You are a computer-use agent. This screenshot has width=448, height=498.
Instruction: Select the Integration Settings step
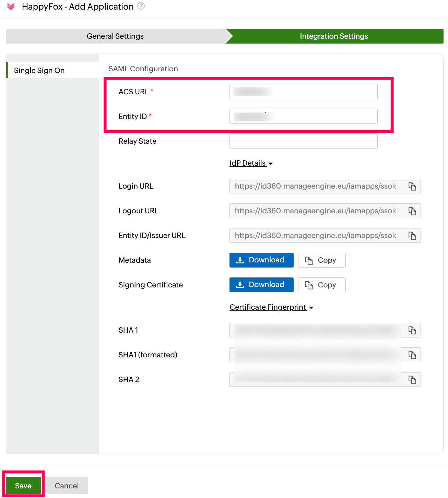coord(334,36)
